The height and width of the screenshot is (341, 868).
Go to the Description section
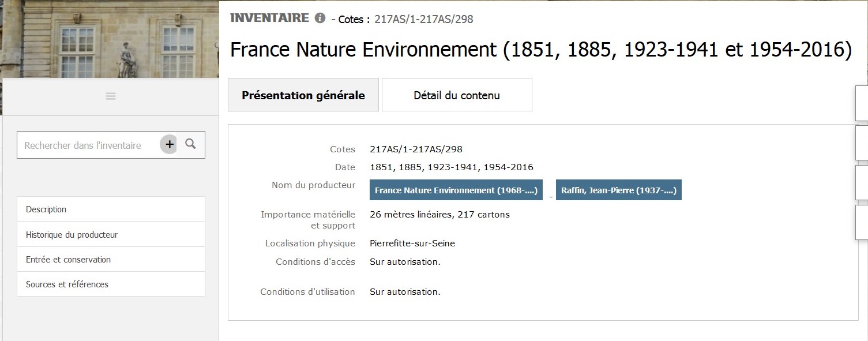click(111, 209)
